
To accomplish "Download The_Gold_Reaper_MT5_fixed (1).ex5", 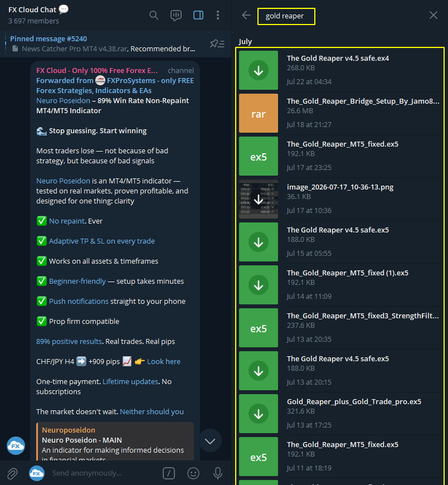I will coord(259,285).
